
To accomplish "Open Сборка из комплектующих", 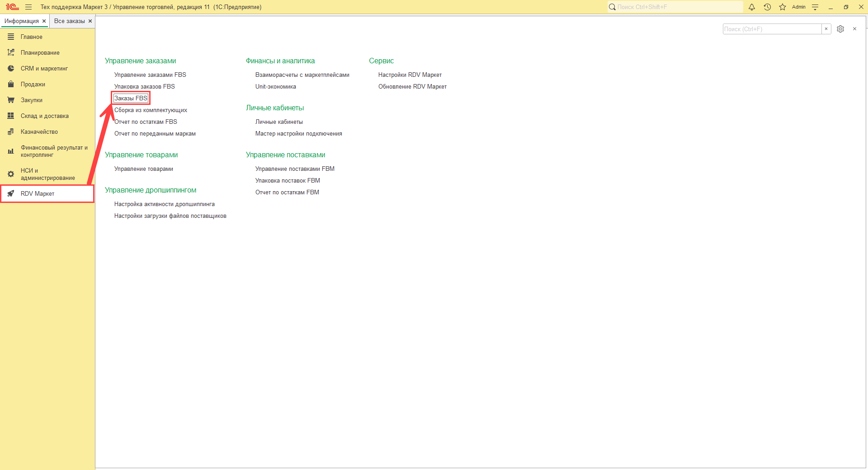I will 151,110.
